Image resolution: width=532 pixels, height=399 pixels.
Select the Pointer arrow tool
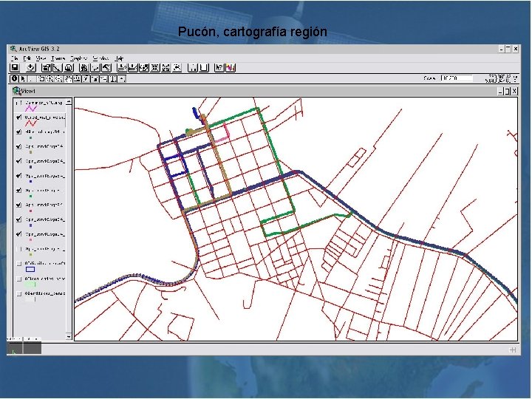23,79
